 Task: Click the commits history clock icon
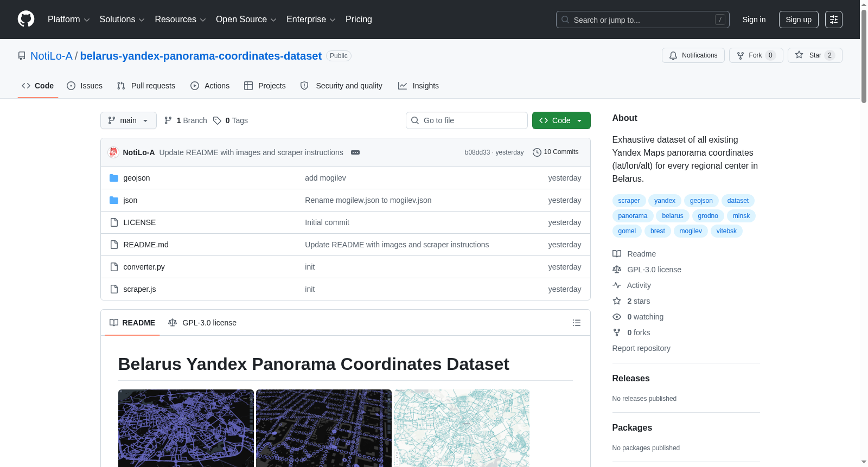click(x=537, y=152)
